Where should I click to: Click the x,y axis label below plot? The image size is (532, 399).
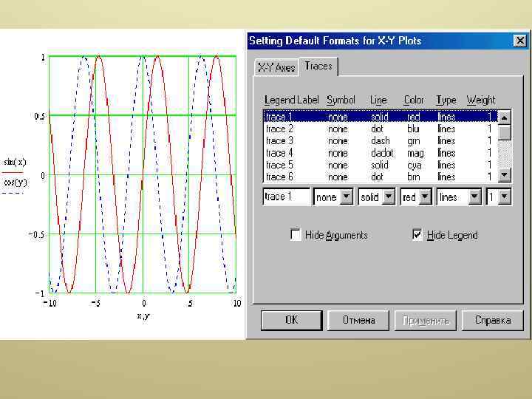coord(143,316)
